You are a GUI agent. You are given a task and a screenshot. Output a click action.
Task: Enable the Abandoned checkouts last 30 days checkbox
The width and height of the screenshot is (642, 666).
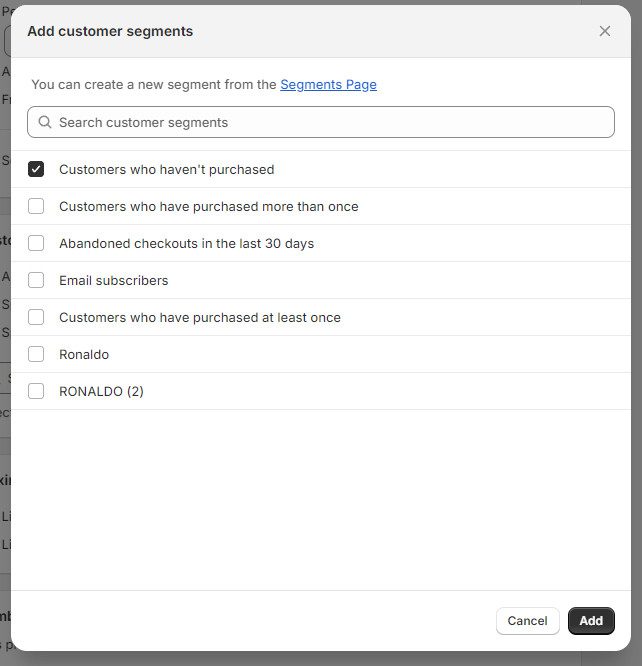pos(36,243)
